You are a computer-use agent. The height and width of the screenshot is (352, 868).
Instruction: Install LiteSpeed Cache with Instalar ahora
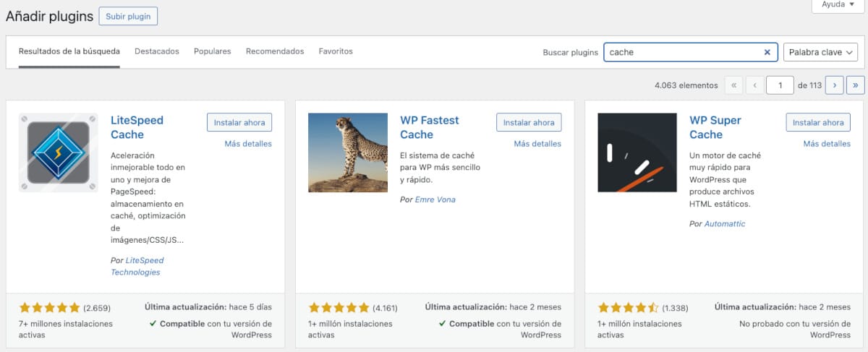pyautogui.click(x=239, y=122)
